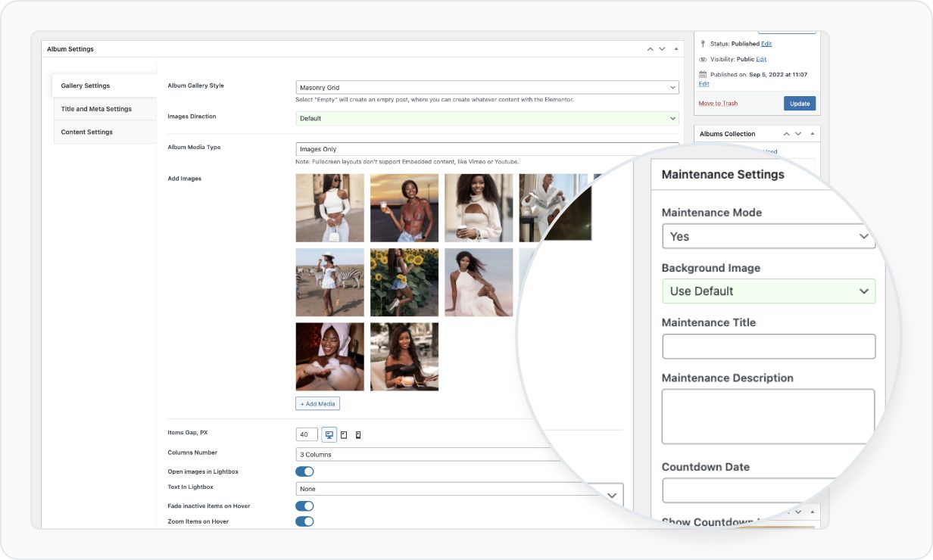Open Album Gallery Style dropdown
The width and height of the screenshot is (933, 560).
[x=487, y=88]
